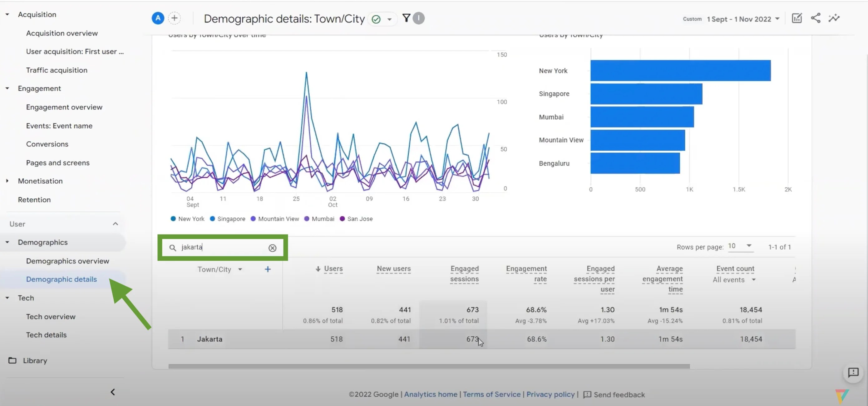Toggle New York series in the legend
The width and height of the screenshot is (868, 406).
pos(187,219)
